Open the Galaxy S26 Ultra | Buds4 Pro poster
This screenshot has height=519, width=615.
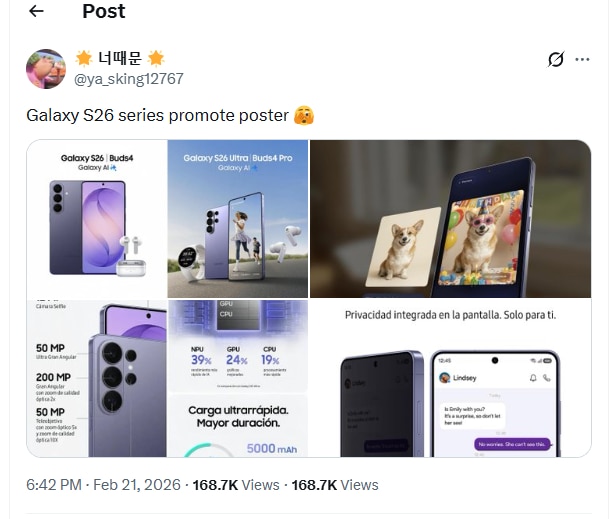tap(238, 218)
